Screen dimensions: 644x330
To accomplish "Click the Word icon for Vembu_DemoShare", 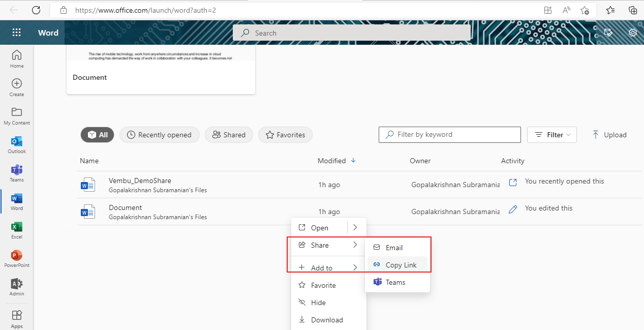I will coord(88,185).
